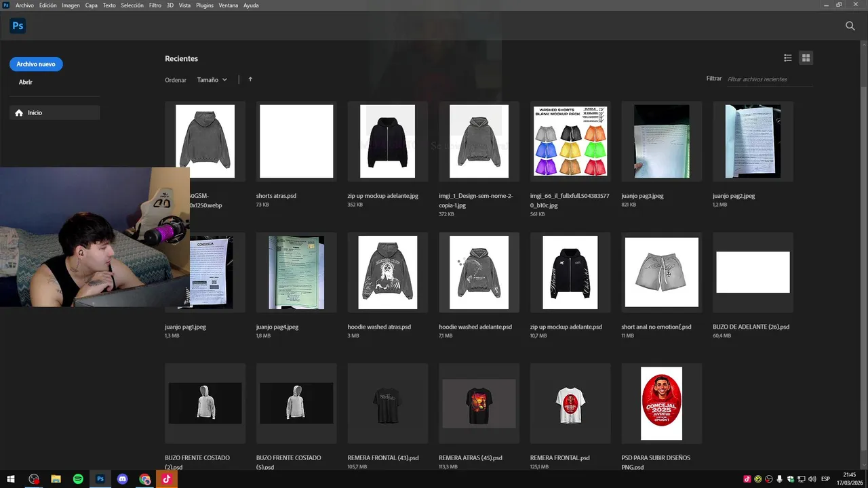The image size is (868, 488).
Task: Open Spotify from taskbar
Action: point(78,479)
